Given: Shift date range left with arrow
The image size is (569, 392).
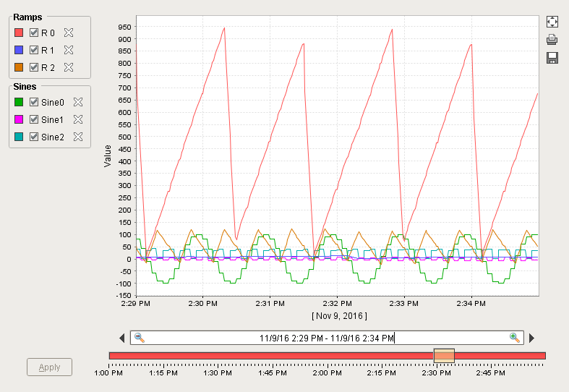Looking at the screenshot, I should point(122,338).
